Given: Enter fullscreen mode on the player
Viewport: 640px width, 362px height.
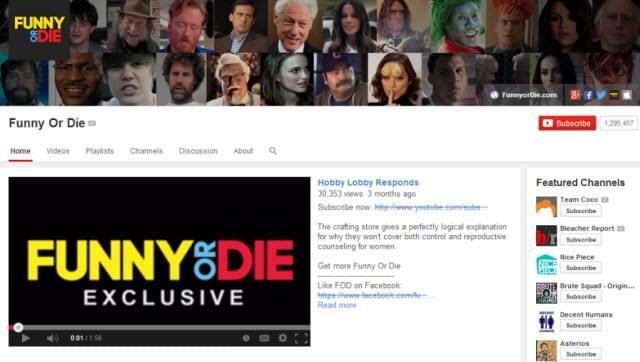Looking at the screenshot, I should coord(301,338).
